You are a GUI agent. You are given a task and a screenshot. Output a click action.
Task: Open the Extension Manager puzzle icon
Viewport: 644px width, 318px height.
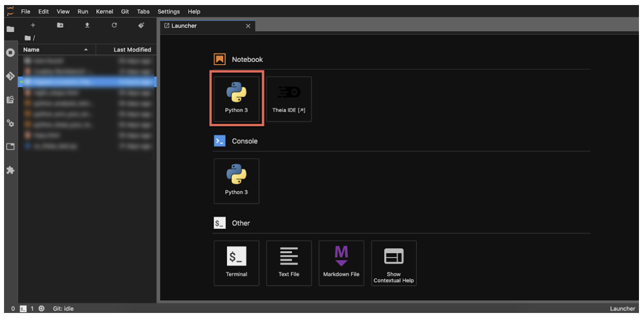coord(10,171)
